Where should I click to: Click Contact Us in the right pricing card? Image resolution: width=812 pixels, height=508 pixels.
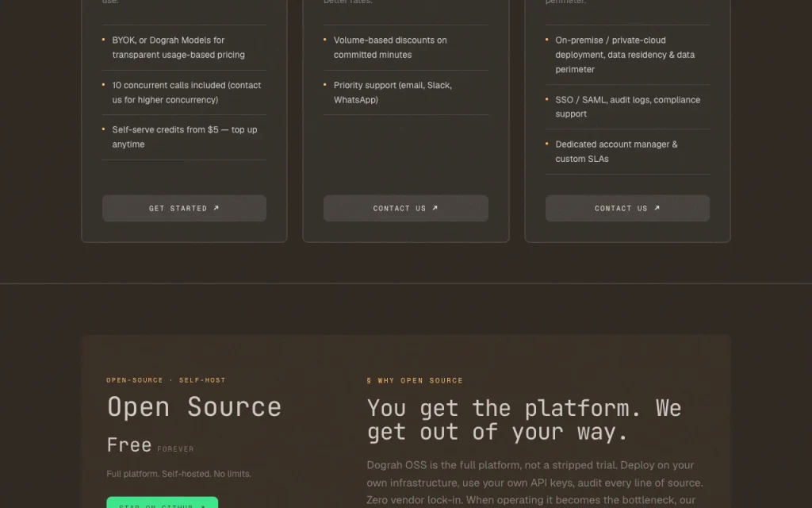click(627, 208)
